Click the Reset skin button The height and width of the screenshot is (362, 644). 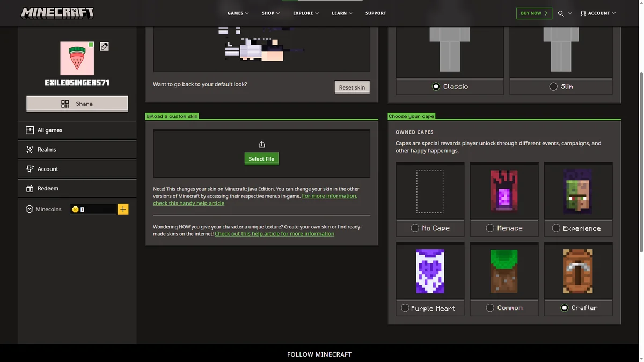coord(352,87)
